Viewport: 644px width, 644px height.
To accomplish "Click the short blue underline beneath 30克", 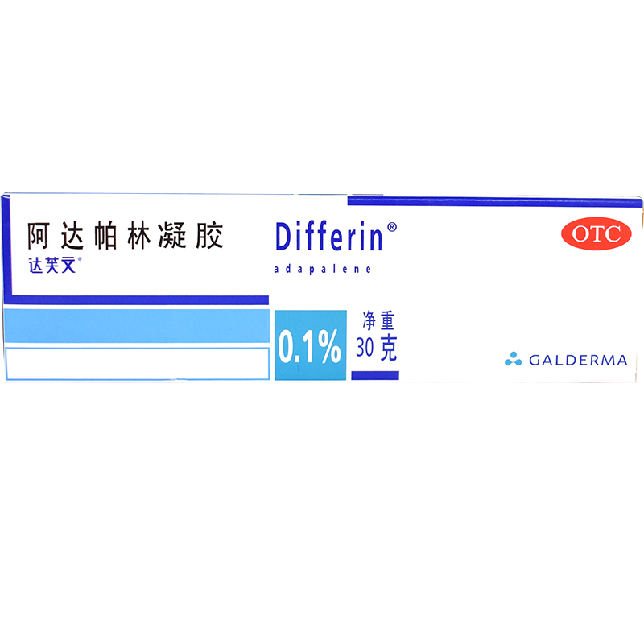I will coord(375,374).
